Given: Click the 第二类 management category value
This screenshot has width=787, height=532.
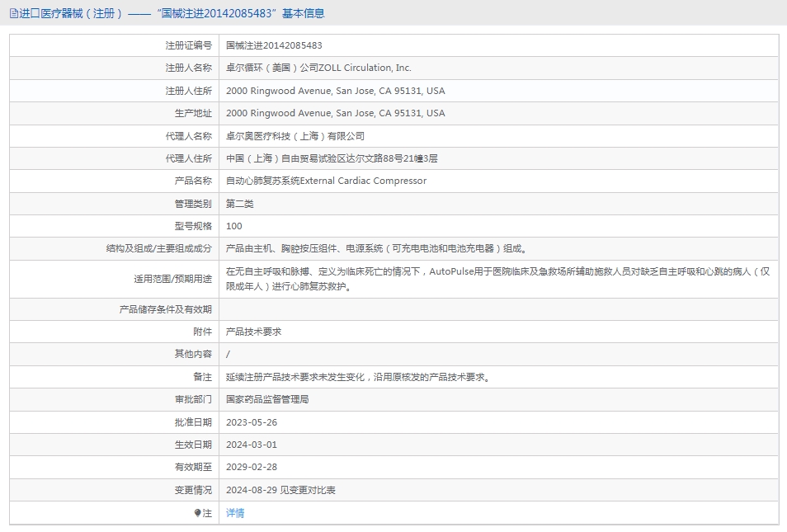Looking at the screenshot, I should [239, 204].
